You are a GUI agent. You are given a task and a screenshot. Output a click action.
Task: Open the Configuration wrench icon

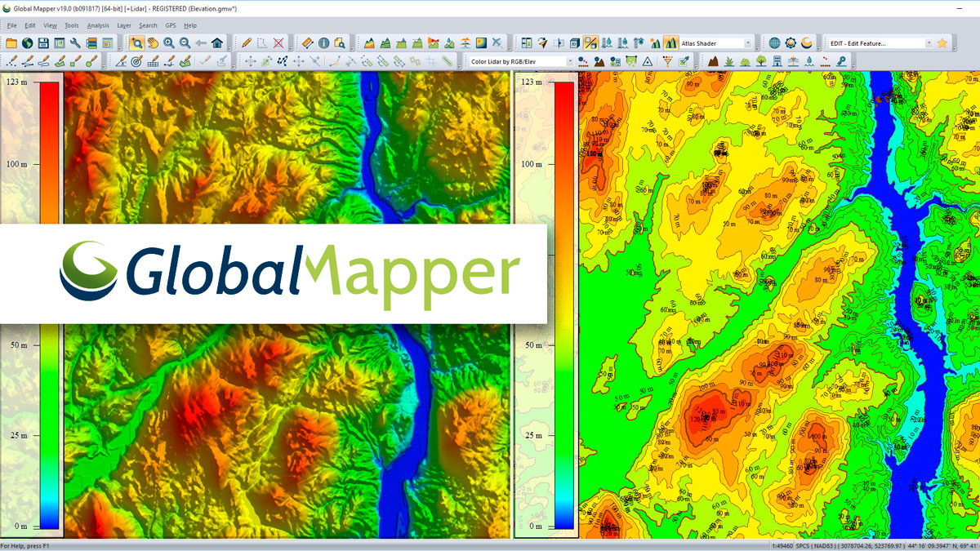coord(74,41)
